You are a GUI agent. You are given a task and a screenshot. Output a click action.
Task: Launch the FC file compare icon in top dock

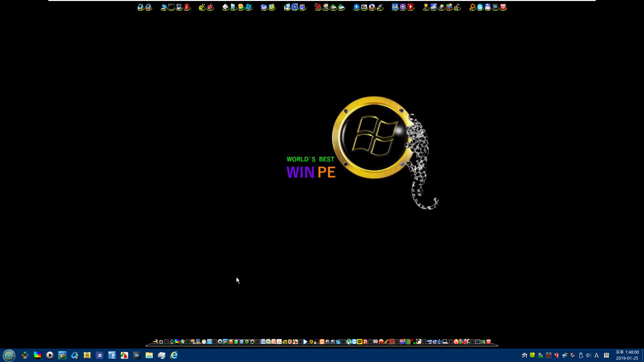[303, 7]
